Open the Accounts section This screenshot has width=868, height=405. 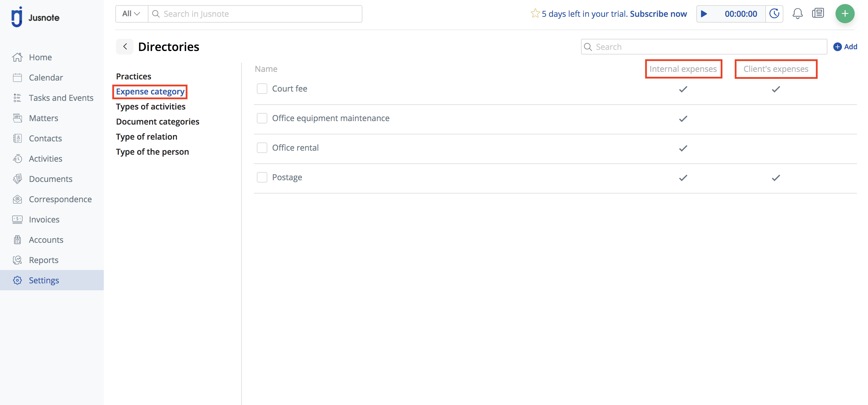(46, 240)
